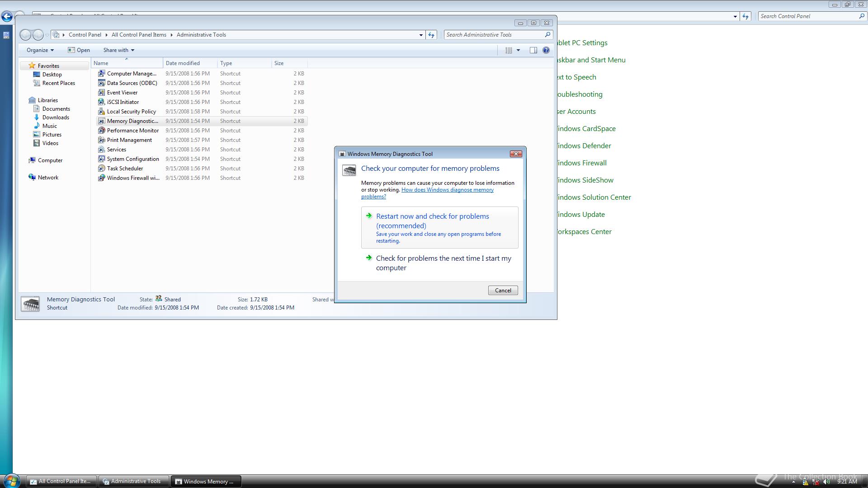Select the iSCSI Initiator icon
This screenshot has height=488, width=868.
(102, 102)
